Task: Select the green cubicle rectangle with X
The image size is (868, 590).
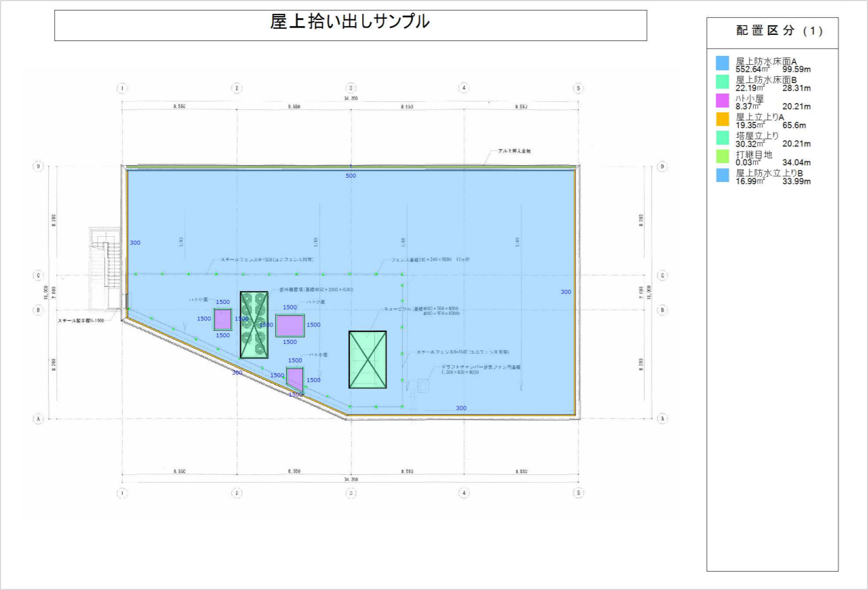Action: coord(368,360)
